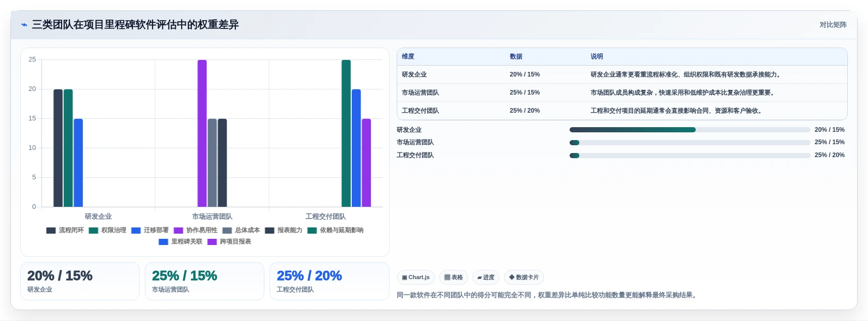The width and height of the screenshot is (868, 321).
Task: Click the 研发企业 x-axis label on the chart
Action: [x=98, y=217]
